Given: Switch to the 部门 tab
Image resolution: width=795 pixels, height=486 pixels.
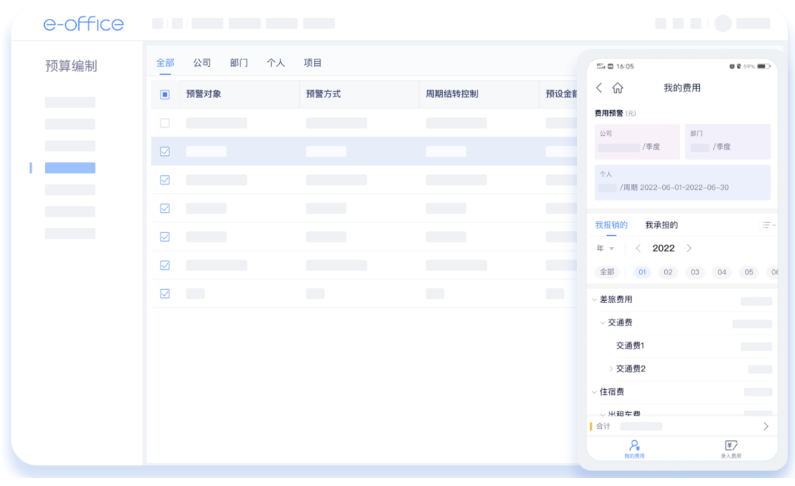Looking at the screenshot, I should tap(239, 63).
